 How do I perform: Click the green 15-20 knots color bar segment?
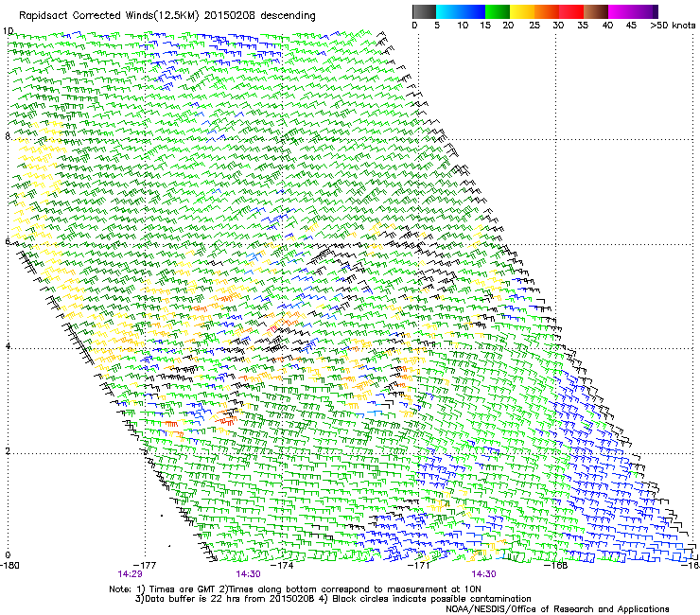[x=498, y=11]
